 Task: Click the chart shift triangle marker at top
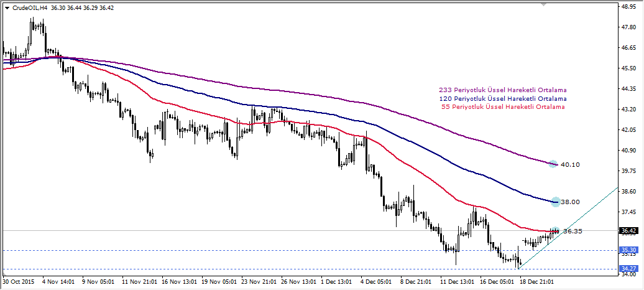point(545,5)
